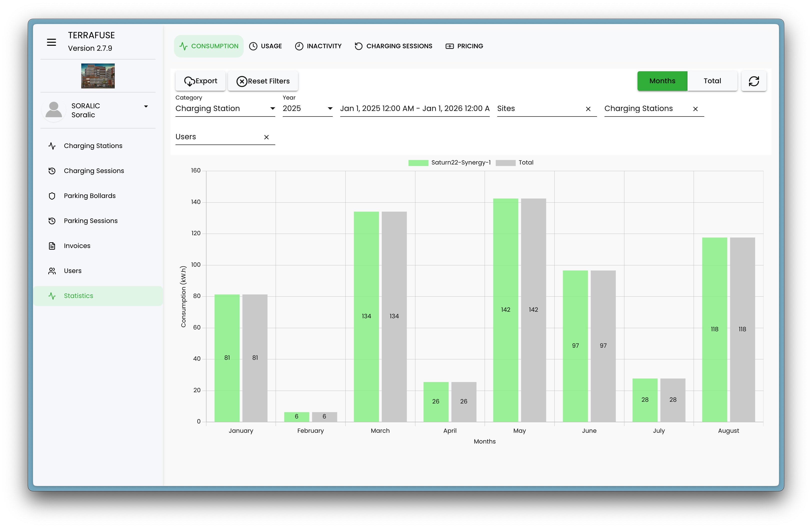Clear the Users filter X icon

[266, 137]
